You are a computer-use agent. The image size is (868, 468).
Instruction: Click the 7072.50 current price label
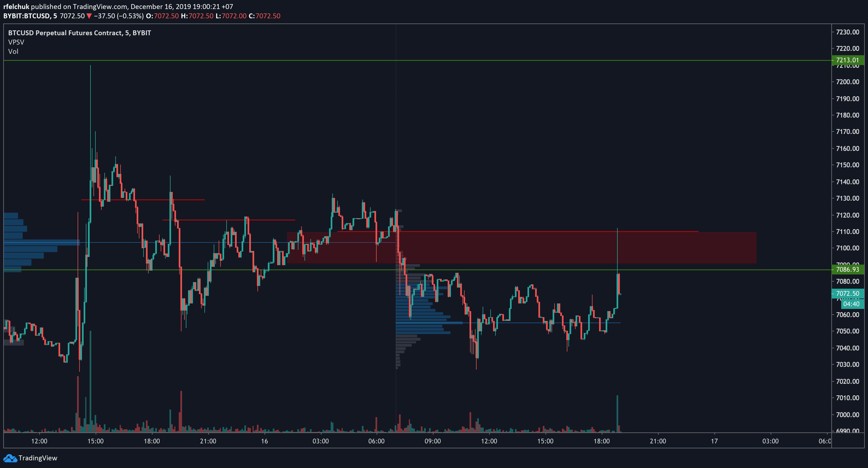[x=848, y=294]
